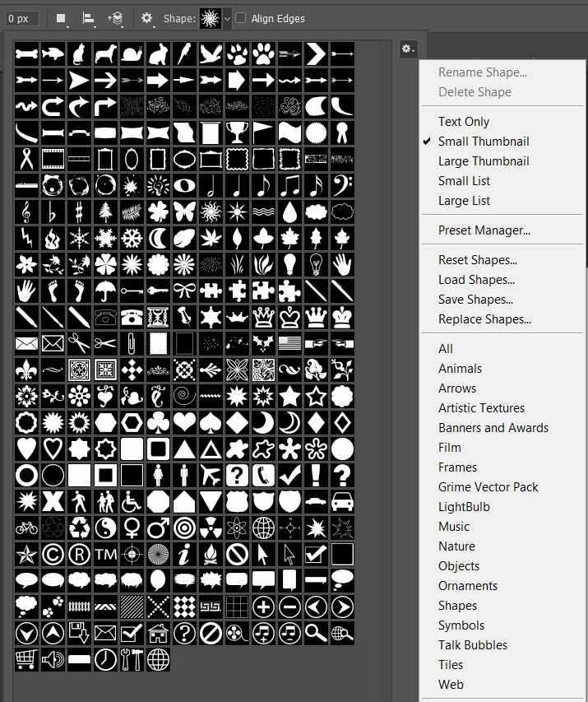Pick the TM trademark shape
The width and height of the screenshot is (588, 702).
[x=105, y=554]
